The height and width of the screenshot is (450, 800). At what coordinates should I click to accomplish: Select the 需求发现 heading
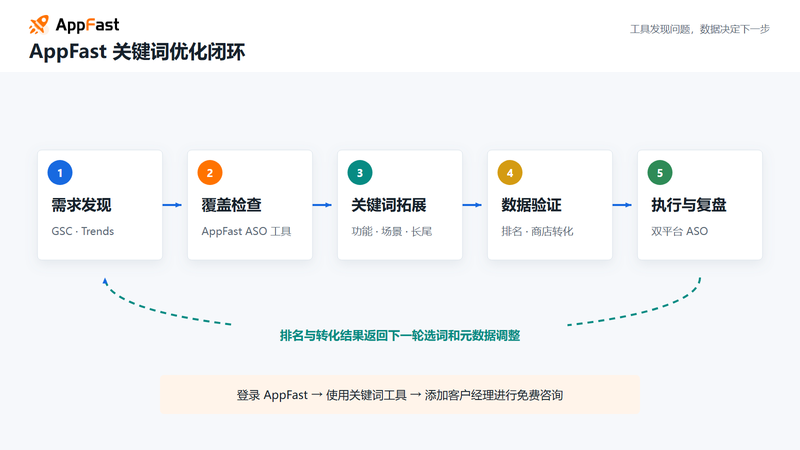[81, 205]
